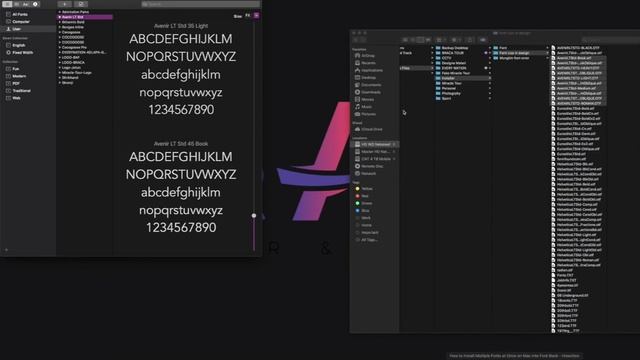Screen dimensions: 640x360
Task: Select the Avenir LT Std 35 Light preview
Action: 181,26
